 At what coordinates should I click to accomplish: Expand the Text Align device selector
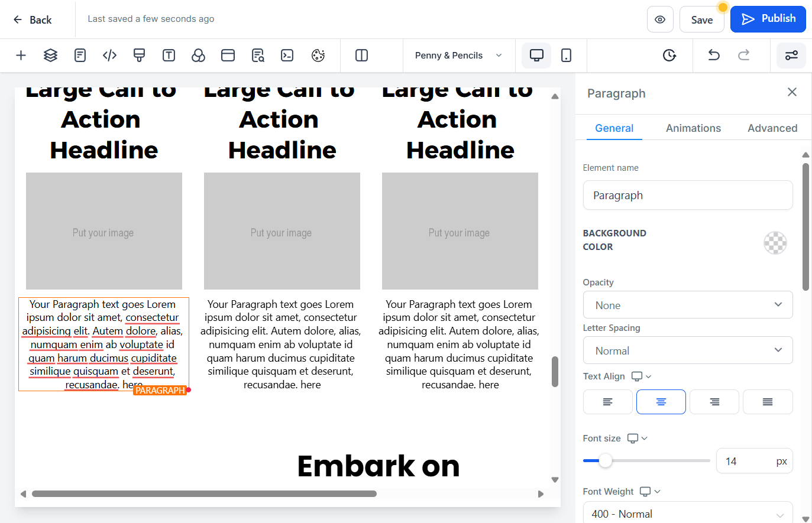coord(641,376)
